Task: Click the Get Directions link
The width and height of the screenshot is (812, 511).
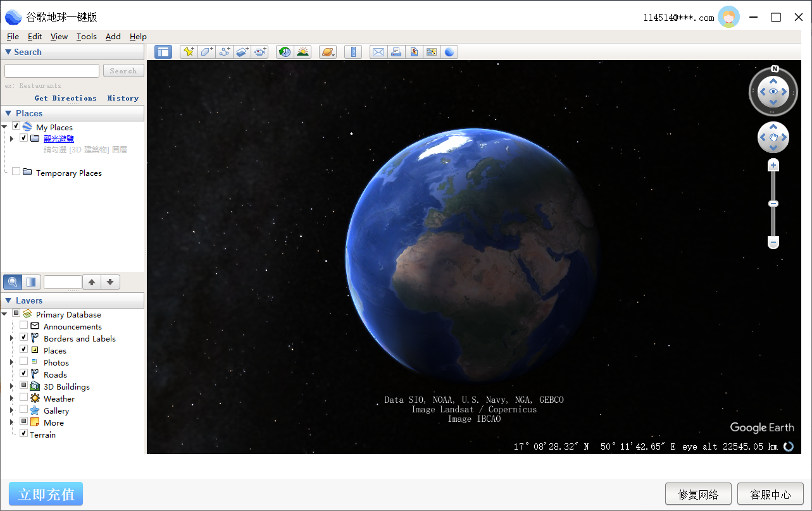Action: pos(66,98)
